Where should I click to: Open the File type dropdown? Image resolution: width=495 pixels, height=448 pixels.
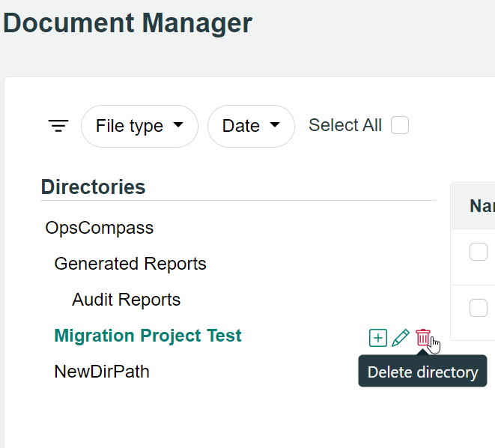(139, 126)
